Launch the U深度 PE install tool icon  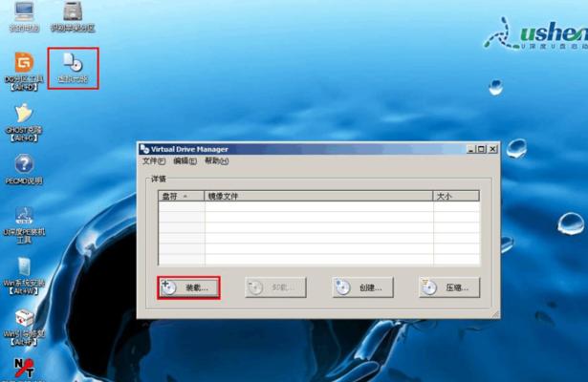tap(24, 225)
